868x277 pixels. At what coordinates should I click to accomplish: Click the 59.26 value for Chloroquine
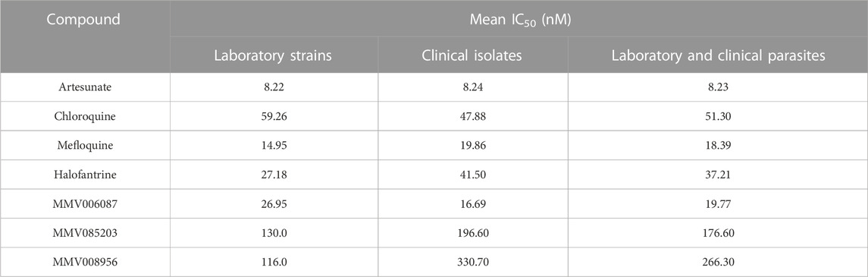pyautogui.click(x=274, y=116)
